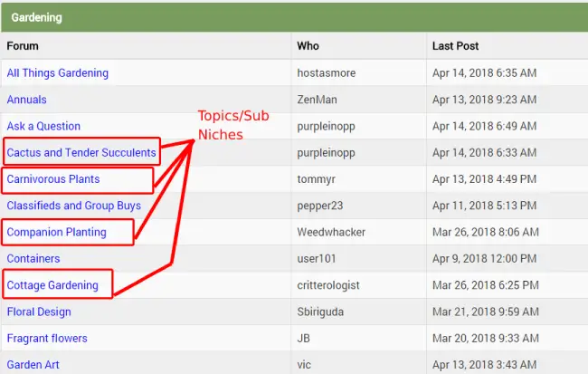Visit the Fragrant flowers forum
The height and width of the screenshot is (374, 588).
[x=47, y=339]
